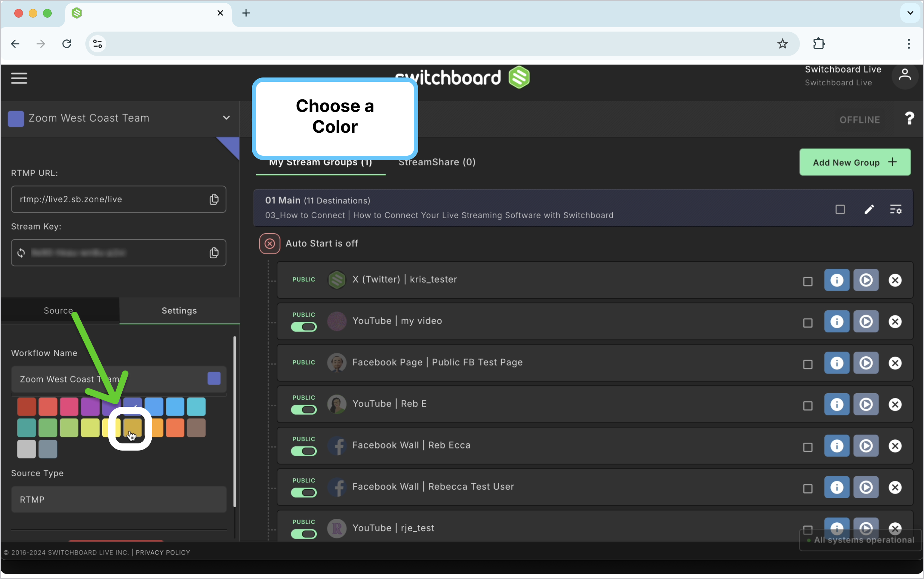Screen dimensions: 924x579
Task: Remove YouTube Reb E destination
Action: [895, 404]
